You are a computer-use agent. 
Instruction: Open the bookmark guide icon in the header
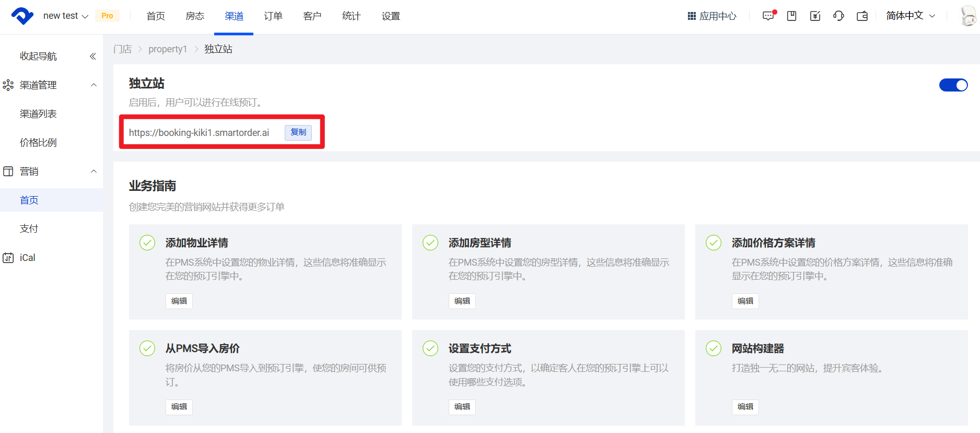tap(792, 16)
